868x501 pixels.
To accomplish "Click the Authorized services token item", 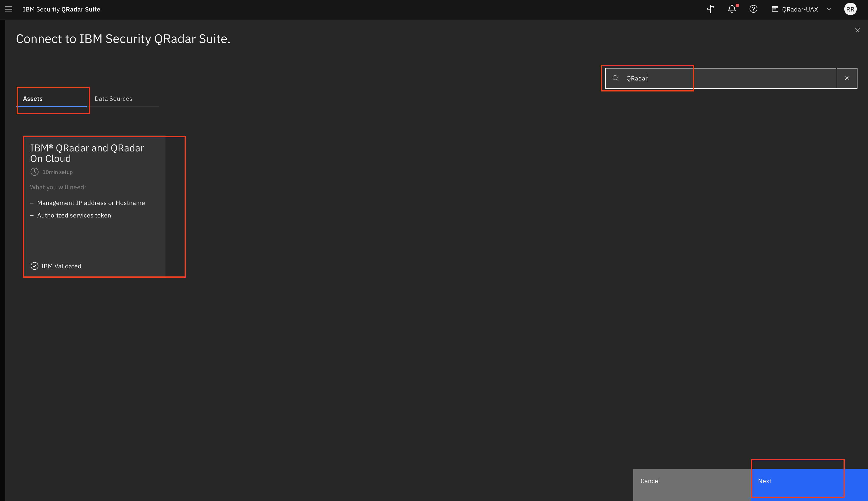I will click(74, 216).
